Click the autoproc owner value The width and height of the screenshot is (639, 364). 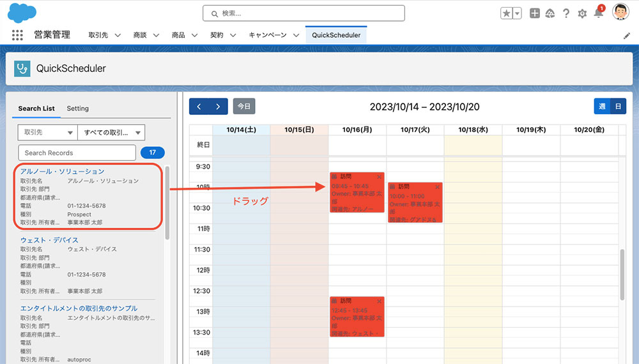[79, 360]
